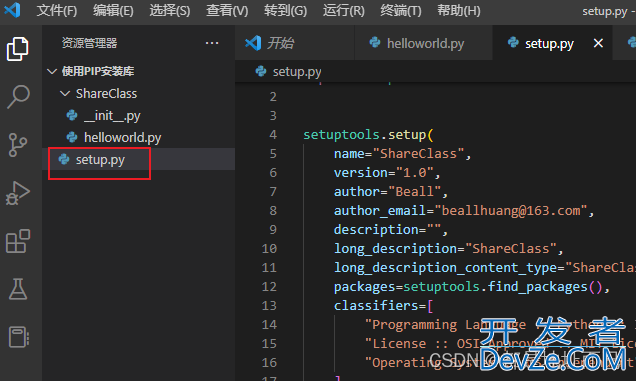The image size is (636, 381).
Task: Open the Testing flask view
Action: (x=18, y=289)
